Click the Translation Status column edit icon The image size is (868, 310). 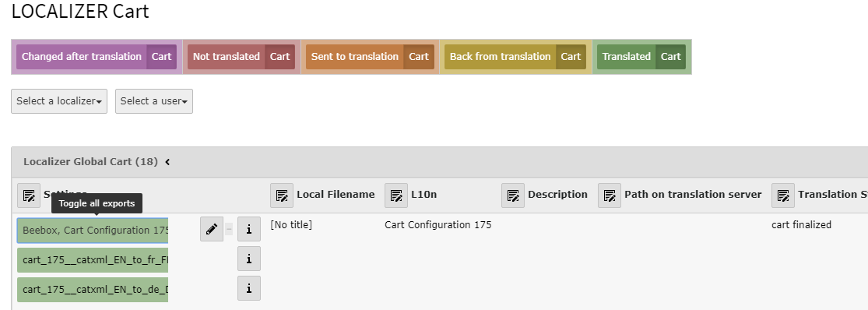tap(783, 196)
